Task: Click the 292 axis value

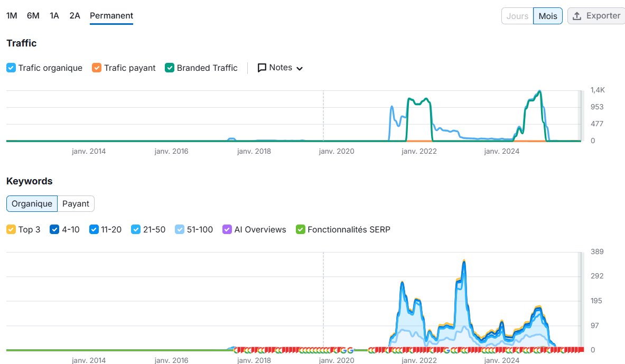Action: coord(597,276)
